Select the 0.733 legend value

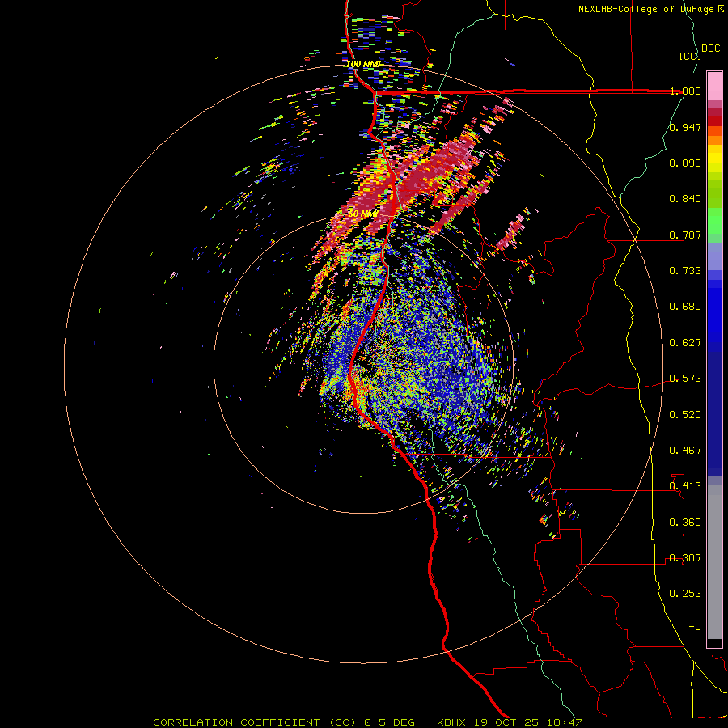click(685, 271)
